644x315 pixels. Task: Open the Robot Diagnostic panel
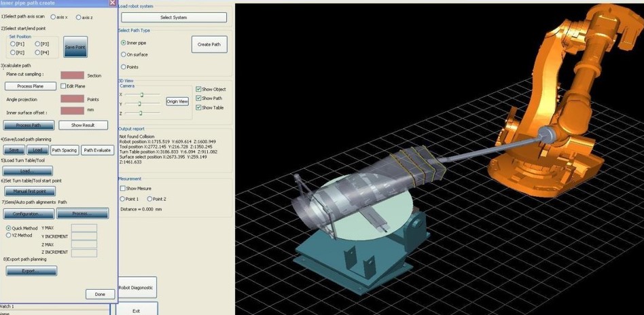(138, 287)
